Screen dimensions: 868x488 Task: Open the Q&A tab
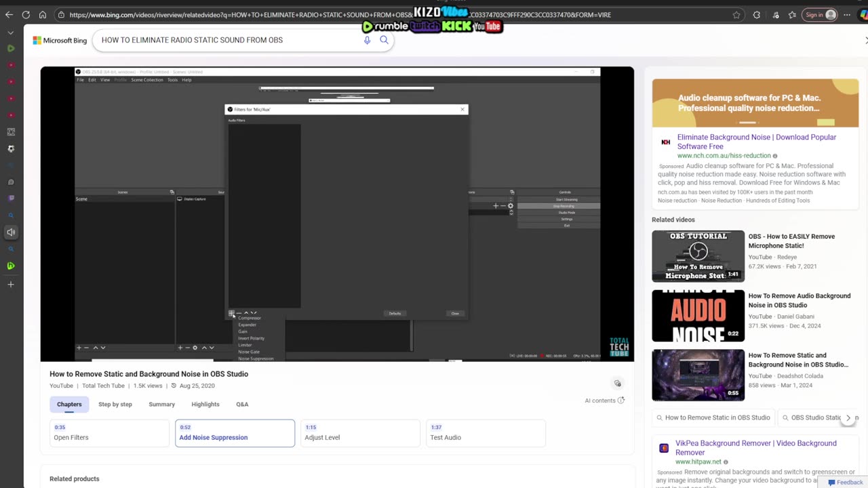pos(242,404)
